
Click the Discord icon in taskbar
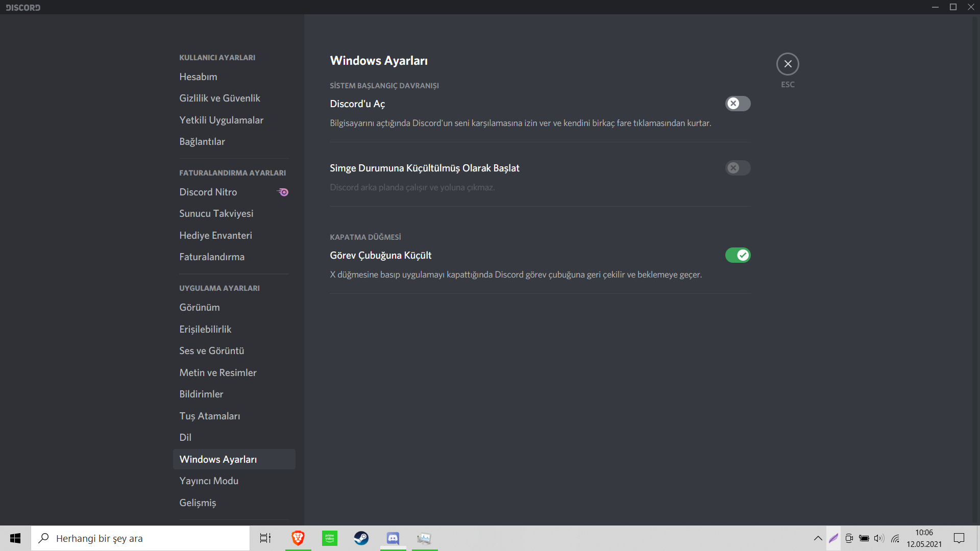pyautogui.click(x=393, y=538)
